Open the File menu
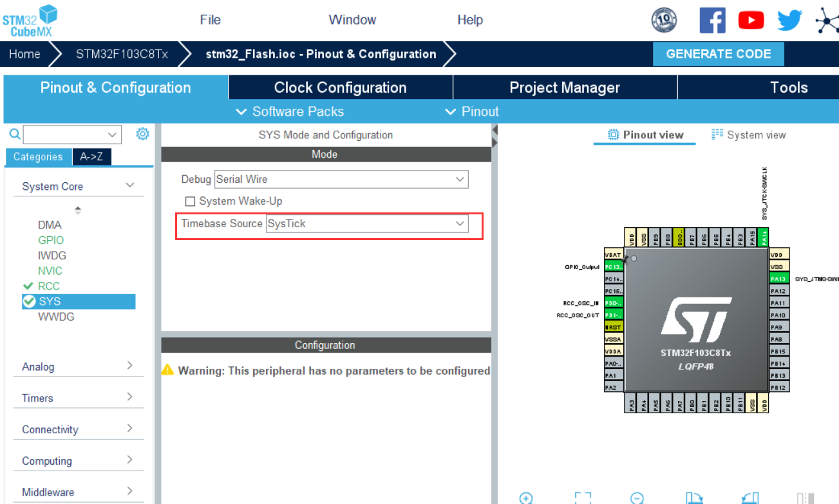This screenshot has height=504, width=839. coord(211,20)
